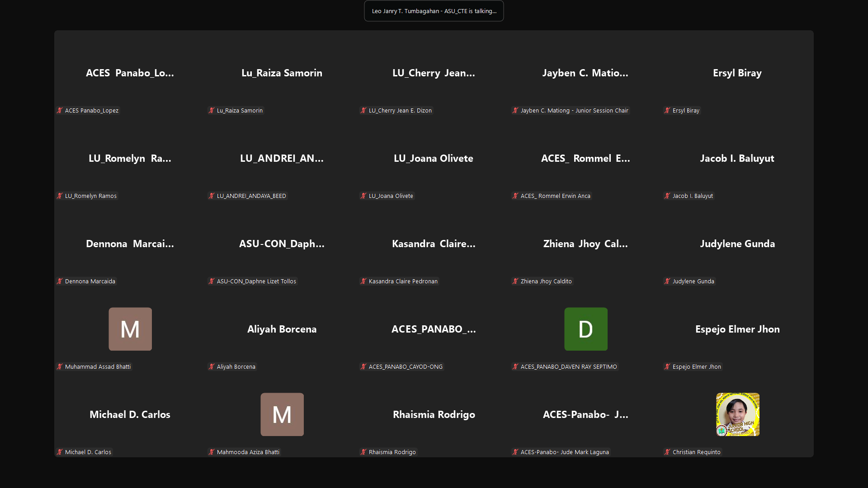868x488 pixels.
Task: Click muted mic icon next to Jacob I. Baluyut
Action: (x=667, y=196)
